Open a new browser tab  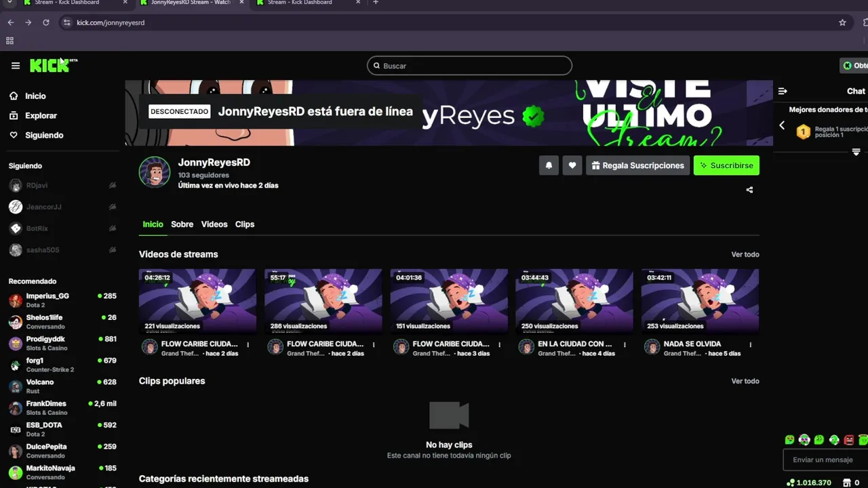(376, 3)
